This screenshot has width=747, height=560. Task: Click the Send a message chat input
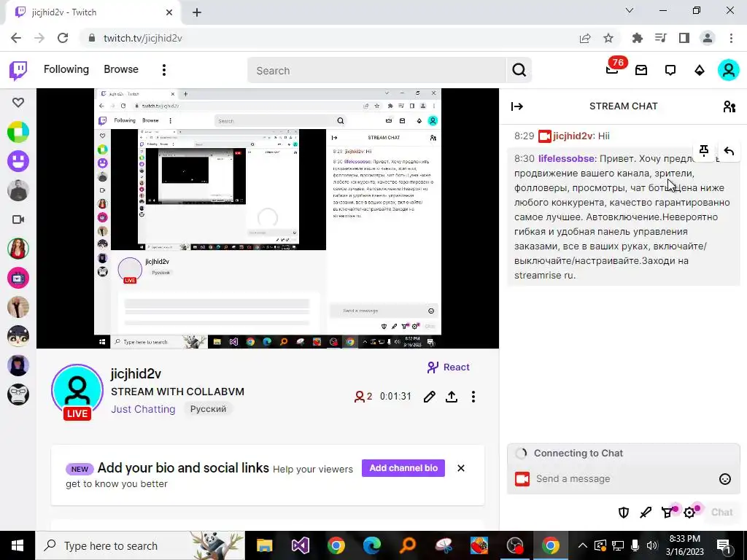pos(624,478)
